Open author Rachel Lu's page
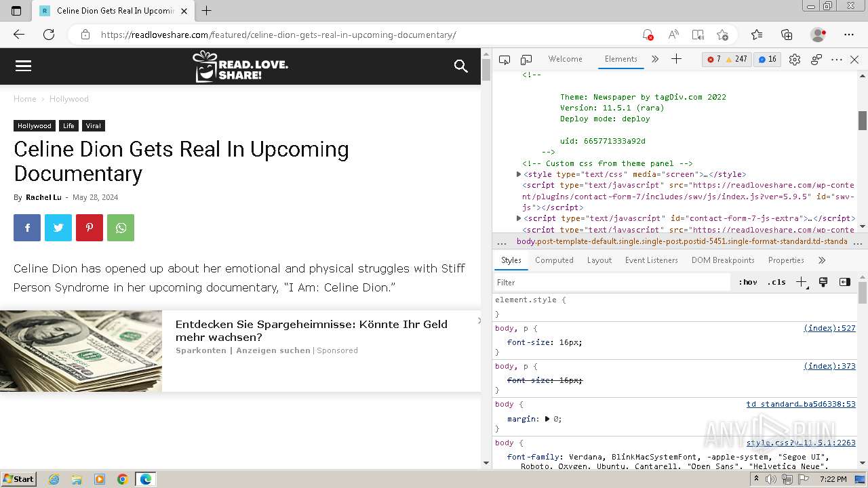This screenshot has width=868, height=488. [43, 197]
